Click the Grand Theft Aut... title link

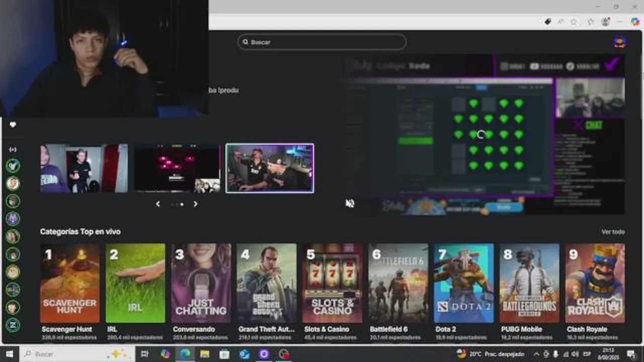[267, 329]
